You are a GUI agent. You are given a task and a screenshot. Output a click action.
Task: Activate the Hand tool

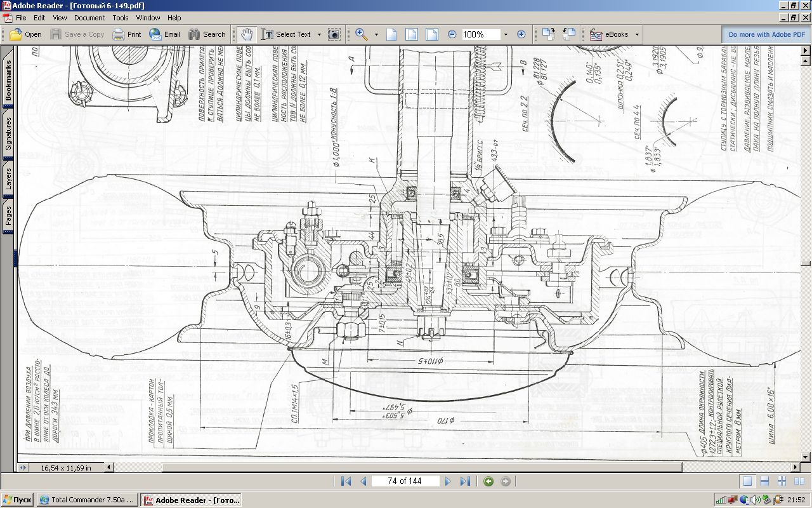click(x=247, y=34)
